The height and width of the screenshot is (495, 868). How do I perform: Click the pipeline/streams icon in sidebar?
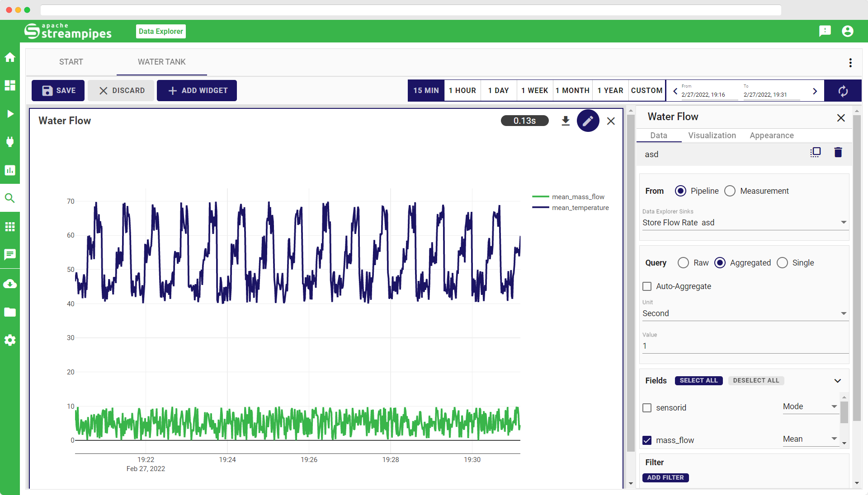pyautogui.click(x=11, y=114)
